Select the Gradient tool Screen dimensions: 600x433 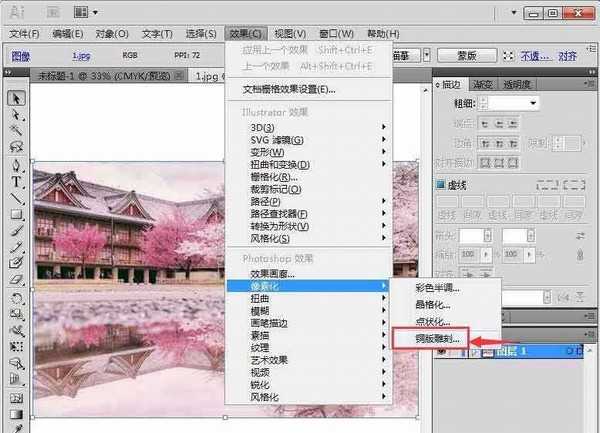point(16,414)
